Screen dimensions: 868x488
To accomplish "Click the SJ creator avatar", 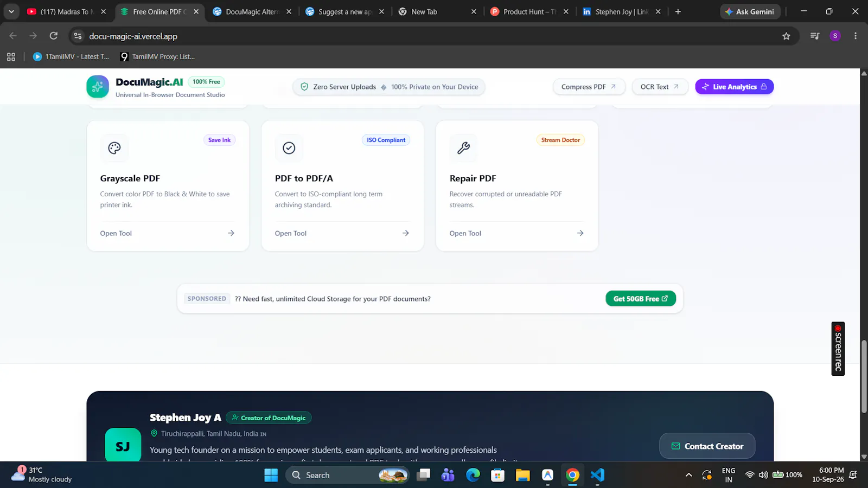I will pyautogui.click(x=123, y=446).
